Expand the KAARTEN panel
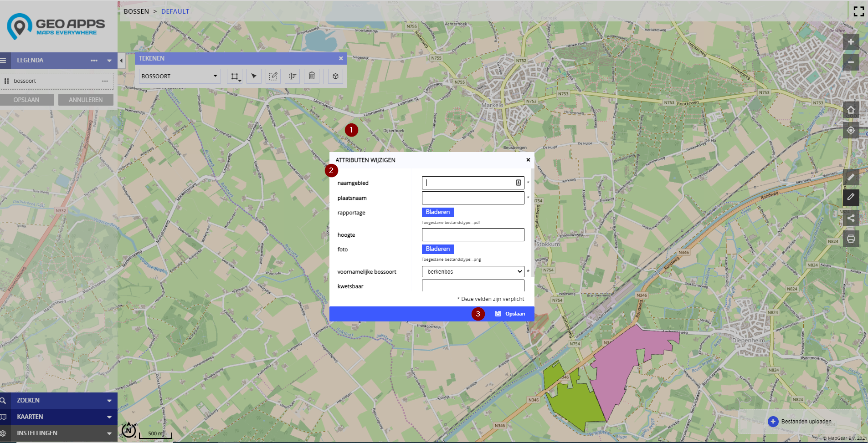Viewport: 868px width, 443px height. [x=59, y=417]
